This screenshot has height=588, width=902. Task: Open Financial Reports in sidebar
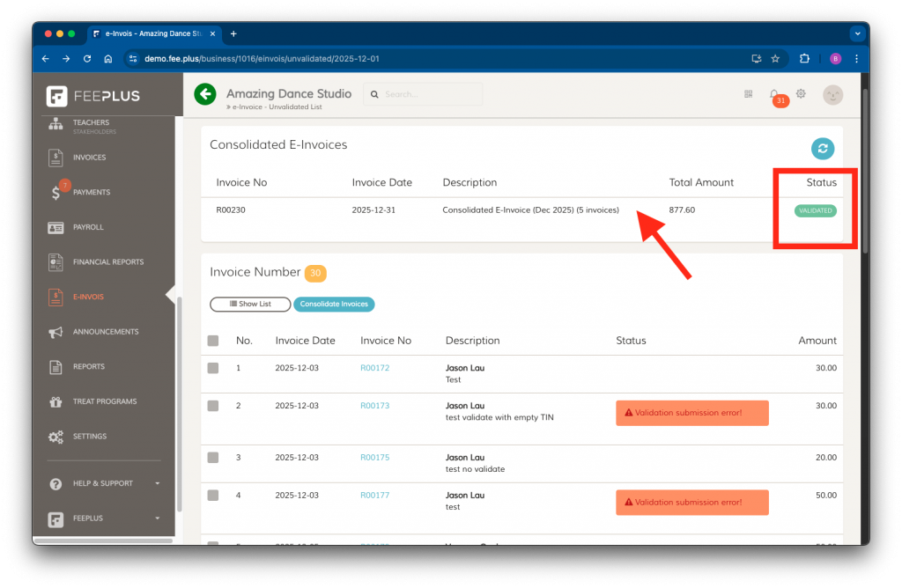(x=107, y=261)
